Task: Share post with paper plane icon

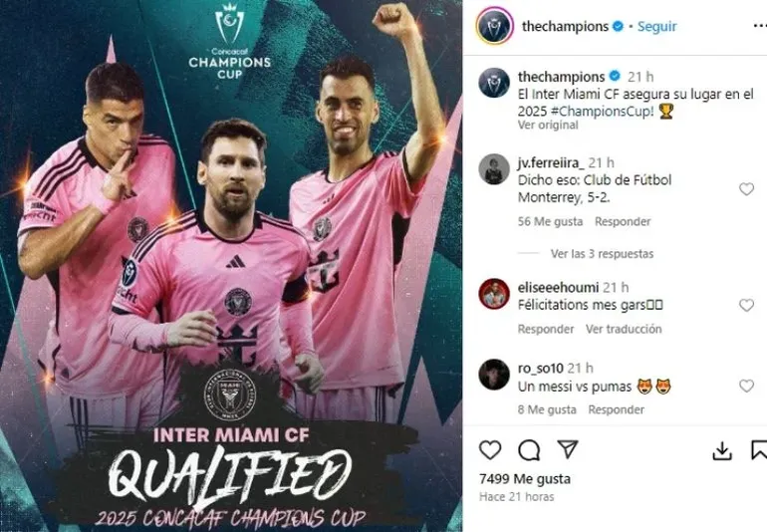Action: (568, 448)
